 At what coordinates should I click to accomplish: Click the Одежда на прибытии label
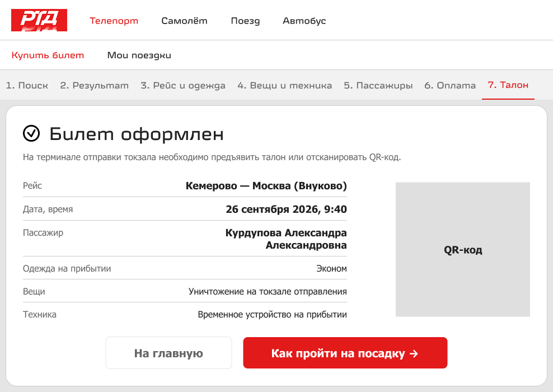pos(67,268)
